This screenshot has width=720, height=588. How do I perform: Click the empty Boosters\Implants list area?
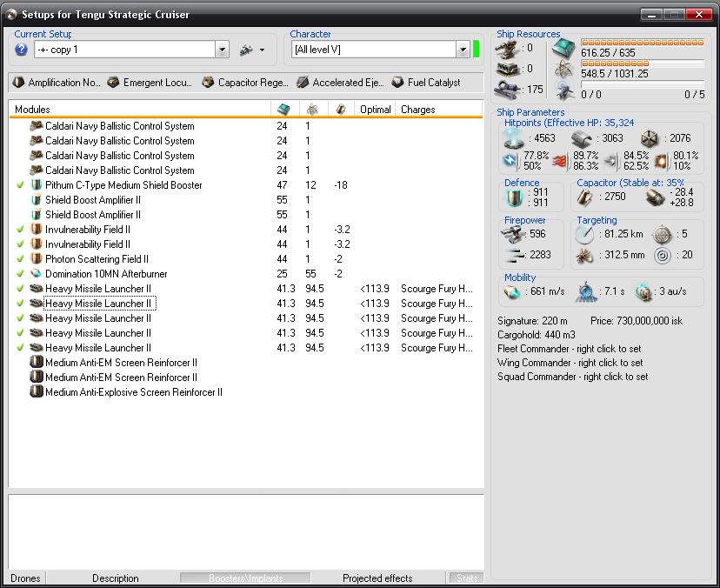coord(246,532)
